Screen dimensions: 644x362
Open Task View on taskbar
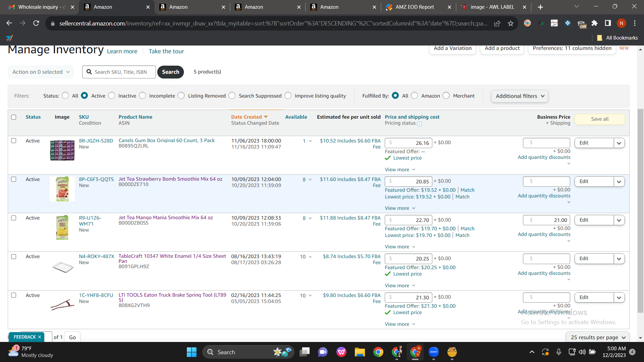click(305, 352)
